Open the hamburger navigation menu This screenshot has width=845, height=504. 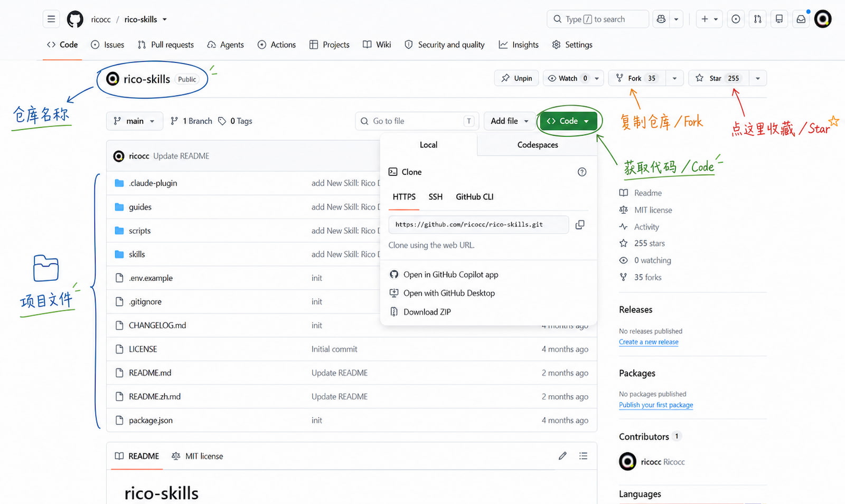coord(51,19)
